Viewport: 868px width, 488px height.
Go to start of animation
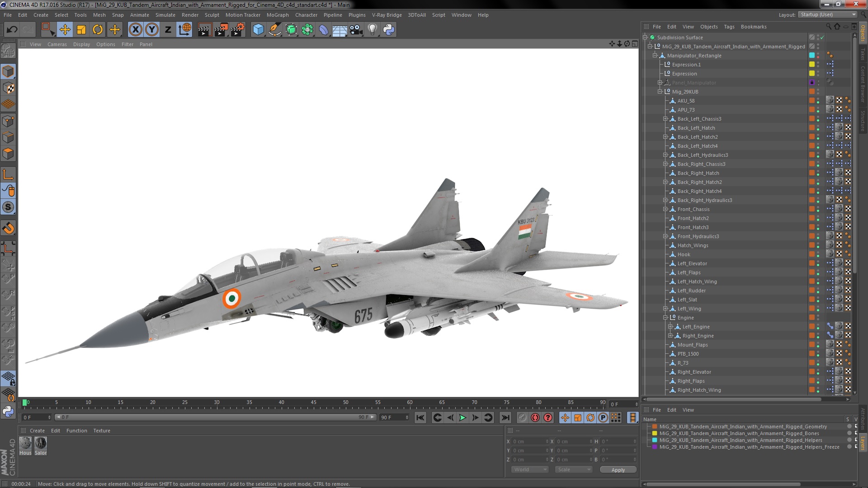click(x=420, y=418)
